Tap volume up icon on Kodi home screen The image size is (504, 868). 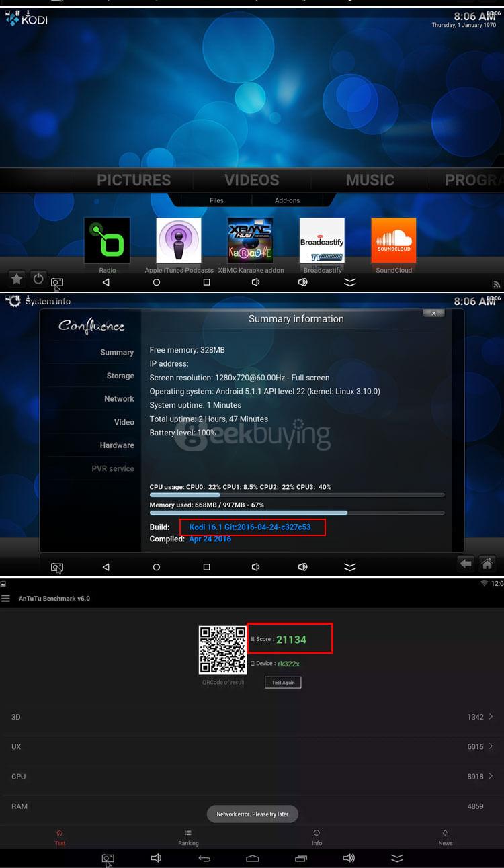[x=302, y=283]
